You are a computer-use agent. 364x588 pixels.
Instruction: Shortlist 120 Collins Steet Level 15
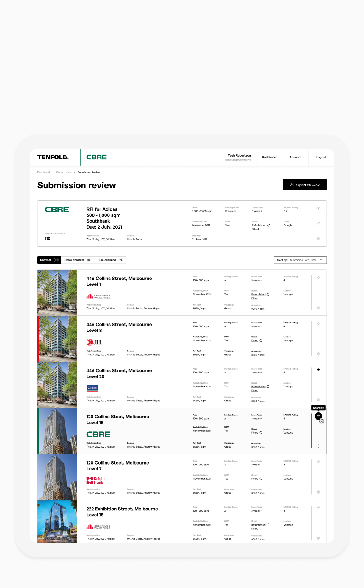click(318, 416)
